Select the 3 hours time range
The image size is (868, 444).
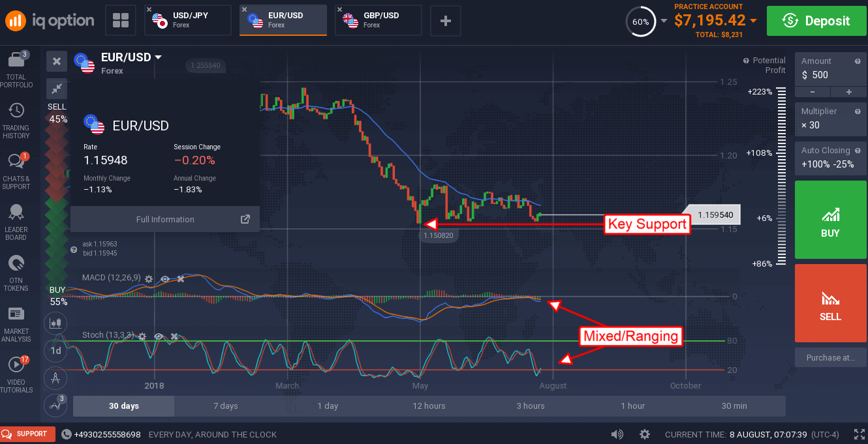pos(531,406)
